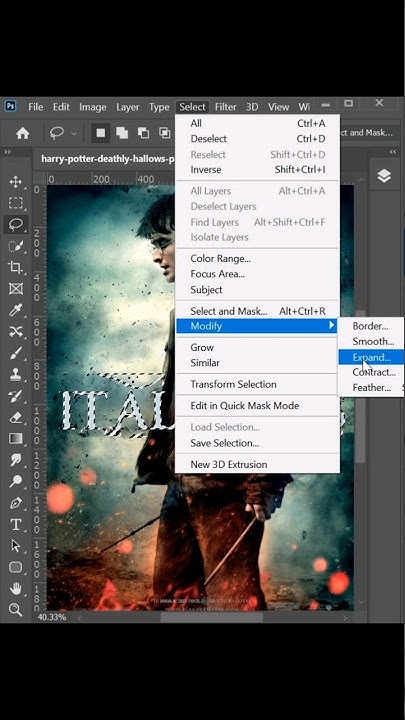Image resolution: width=405 pixels, height=720 pixels.
Task: Choose Transform Selection menu entry
Action: click(258, 384)
